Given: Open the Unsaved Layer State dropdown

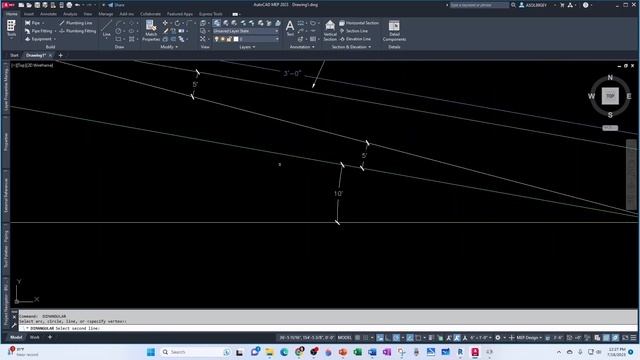Looking at the screenshot, I should 246,31.
